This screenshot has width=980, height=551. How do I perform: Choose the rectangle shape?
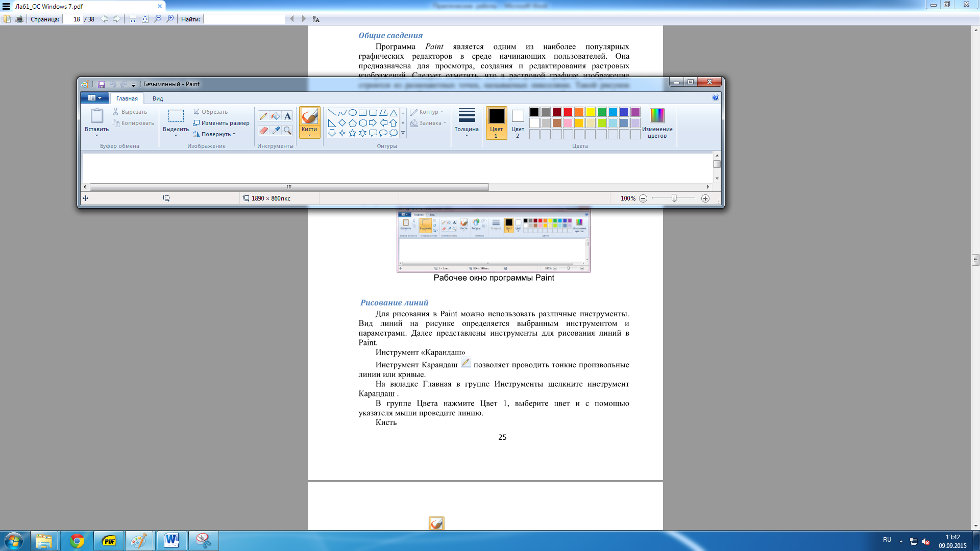point(362,113)
